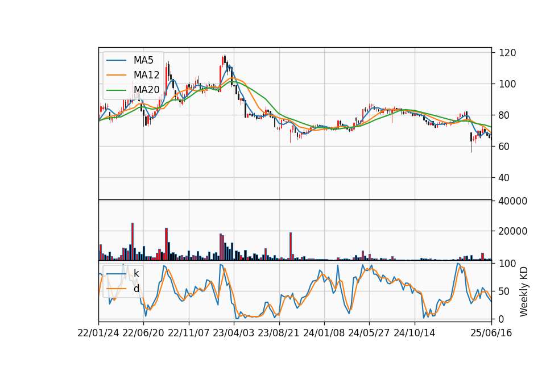Click the 25/06/16 date tick label
Image resolution: width=546 pixels, height=392 pixels.
(x=491, y=333)
